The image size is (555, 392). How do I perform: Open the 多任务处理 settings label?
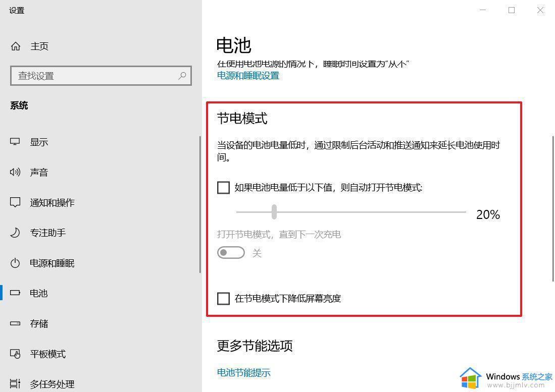(53, 384)
